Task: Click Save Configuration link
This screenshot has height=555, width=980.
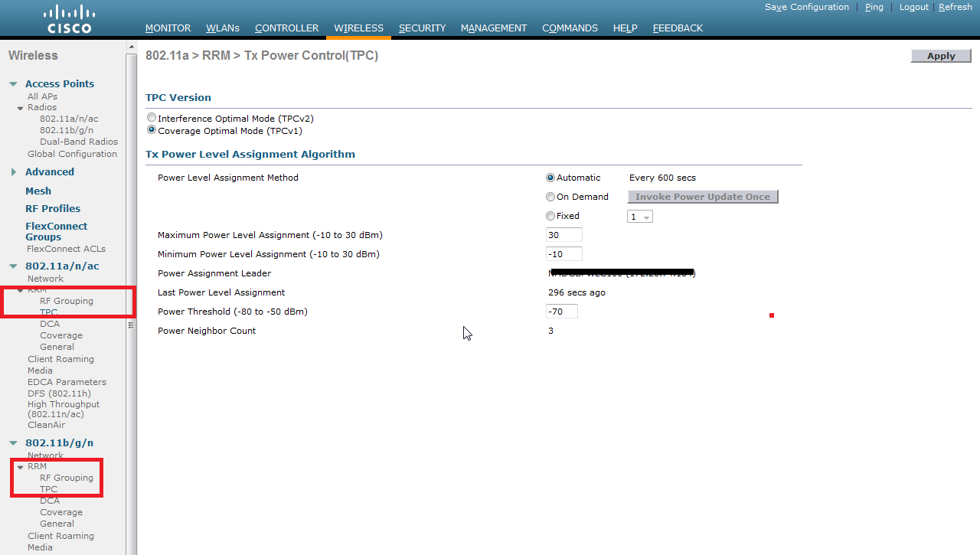Action: click(x=807, y=7)
